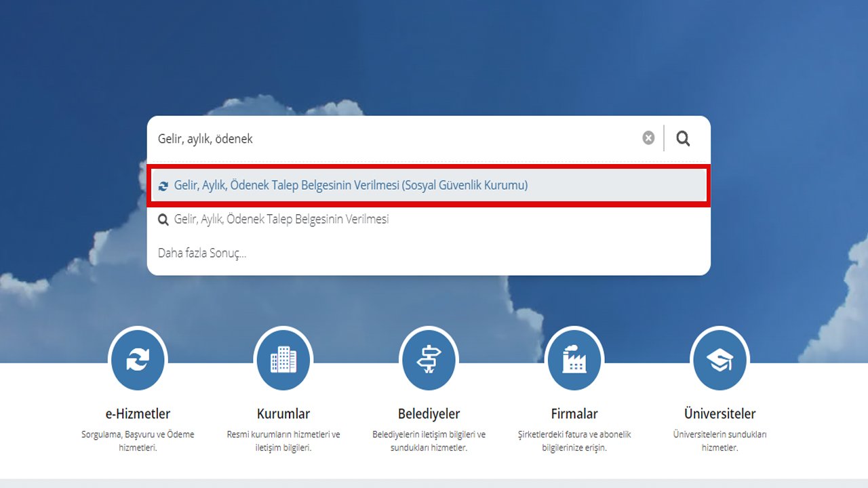Click the Üniversiteler graduation cap icon
The height and width of the screenshot is (488, 868).
click(719, 359)
